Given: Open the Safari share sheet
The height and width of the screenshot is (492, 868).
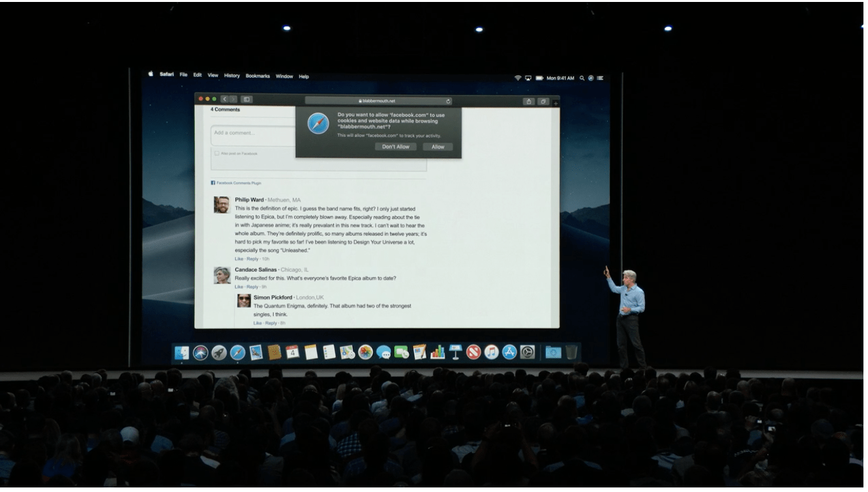Looking at the screenshot, I should [x=529, y=100].
